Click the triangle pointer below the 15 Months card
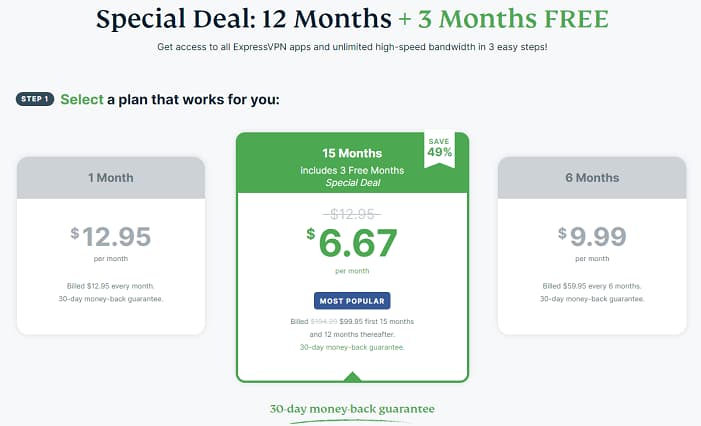The image size is (701, 426). tap(352, 376)
